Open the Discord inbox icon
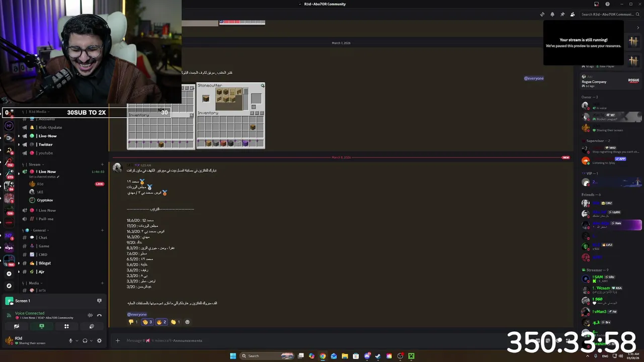The image size is (644, 362). (596, 4)
